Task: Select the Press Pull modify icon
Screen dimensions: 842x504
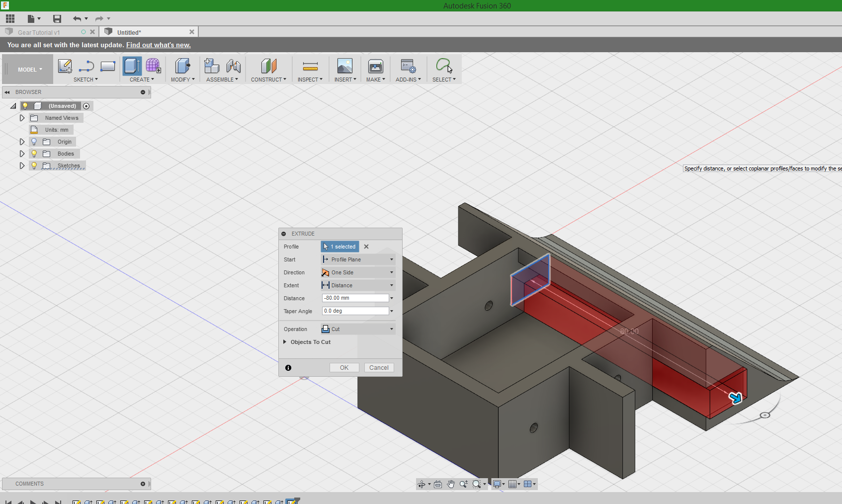Action: click(182, 66)
